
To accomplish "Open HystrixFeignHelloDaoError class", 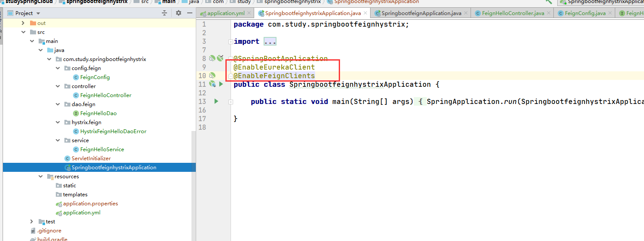I will (113, 131).
